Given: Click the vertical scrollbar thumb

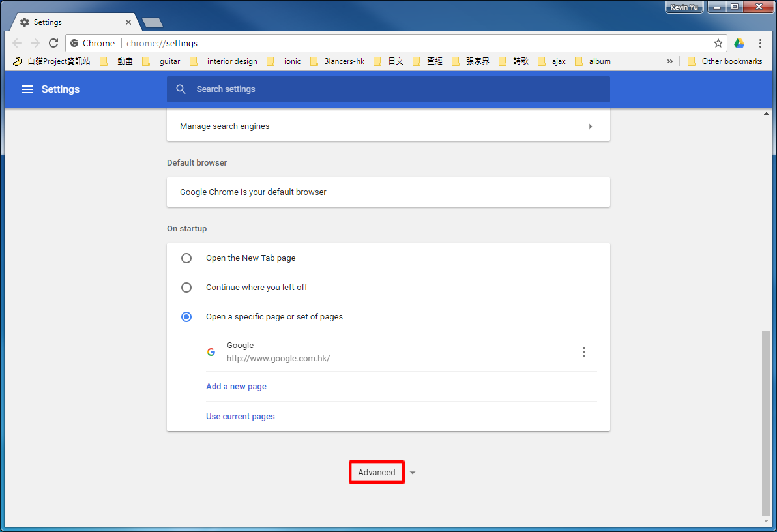Looking at the screenshot, I should tap(766, 423).
